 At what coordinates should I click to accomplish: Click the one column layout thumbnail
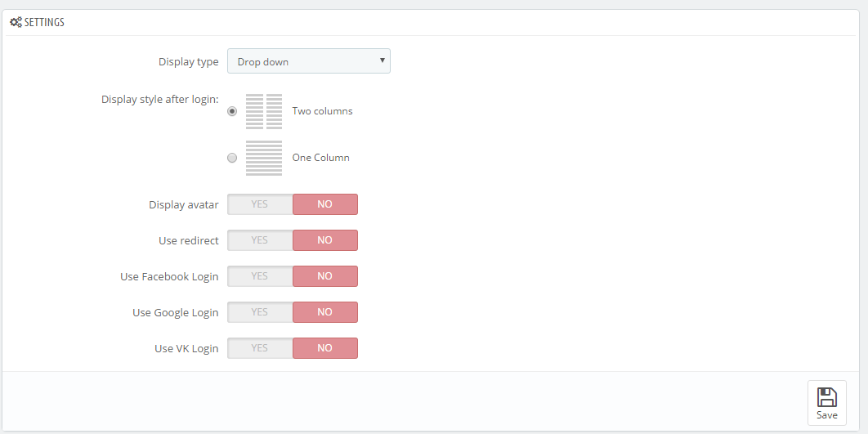264,159
